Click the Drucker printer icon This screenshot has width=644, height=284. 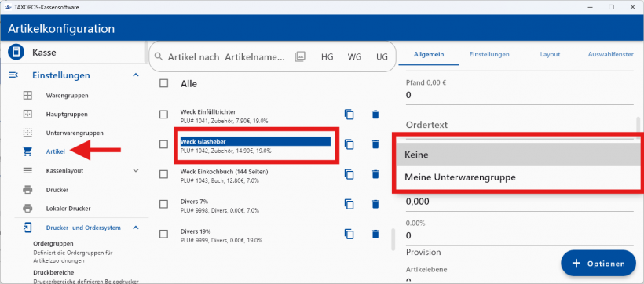coord(27,190)
